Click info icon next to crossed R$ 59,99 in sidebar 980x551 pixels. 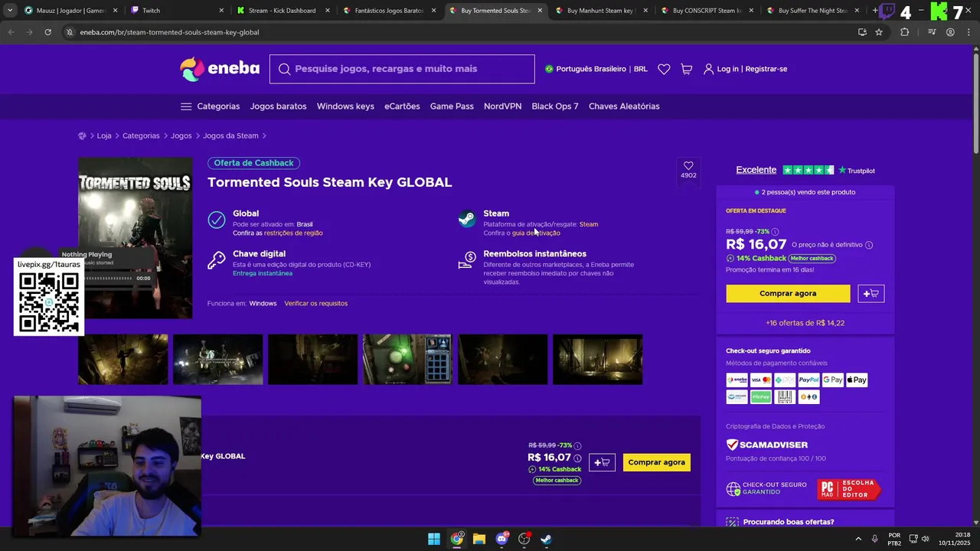click(775, 232)
